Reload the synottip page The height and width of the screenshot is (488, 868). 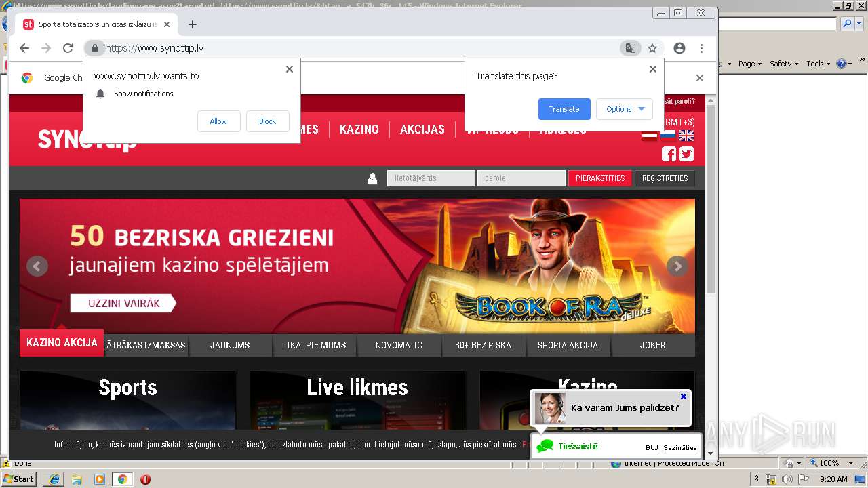coord(68,48)
